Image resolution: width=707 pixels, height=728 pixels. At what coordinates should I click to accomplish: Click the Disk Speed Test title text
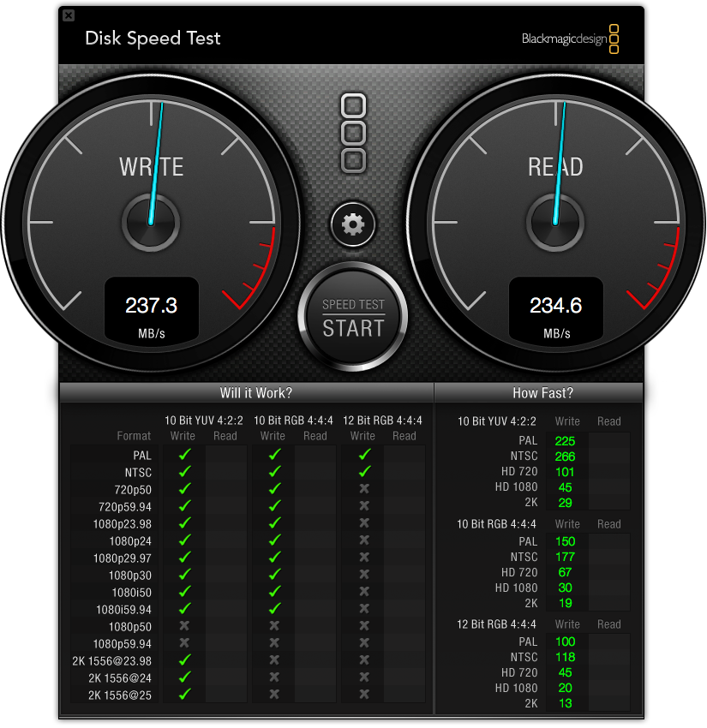153,39
